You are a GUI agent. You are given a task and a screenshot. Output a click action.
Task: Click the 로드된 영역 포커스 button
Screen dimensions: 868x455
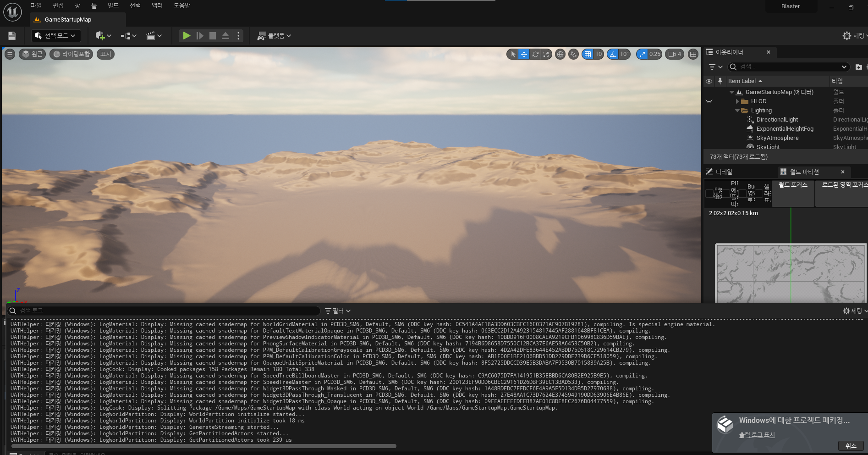tap(842, 194)
